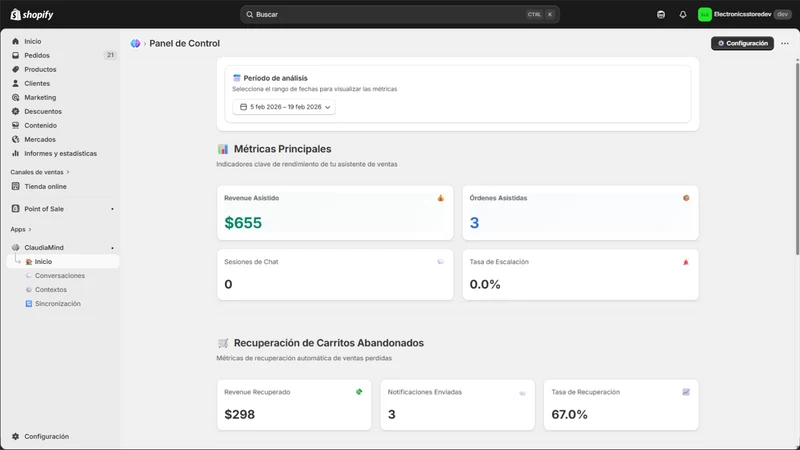Click the Tasa de Recuperación 67.0% value
This screenshot has height=450, width=800.
(x=569, y=414)
